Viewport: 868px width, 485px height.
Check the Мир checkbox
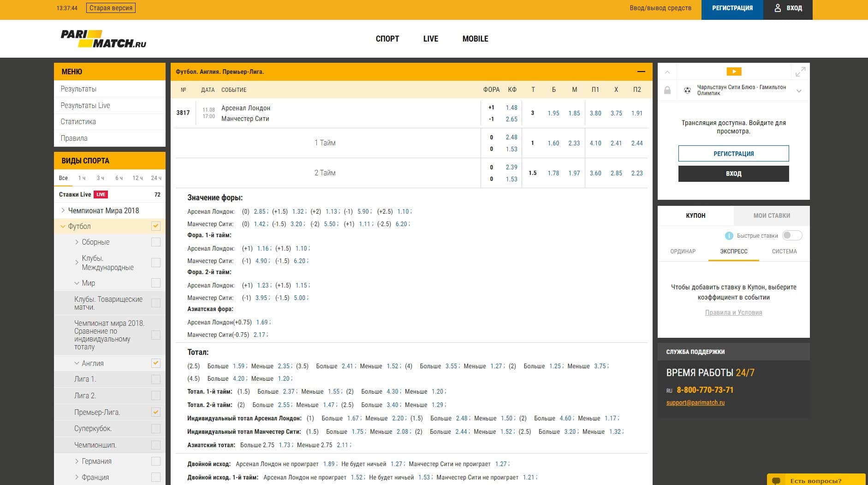click(x=156, y=283)
